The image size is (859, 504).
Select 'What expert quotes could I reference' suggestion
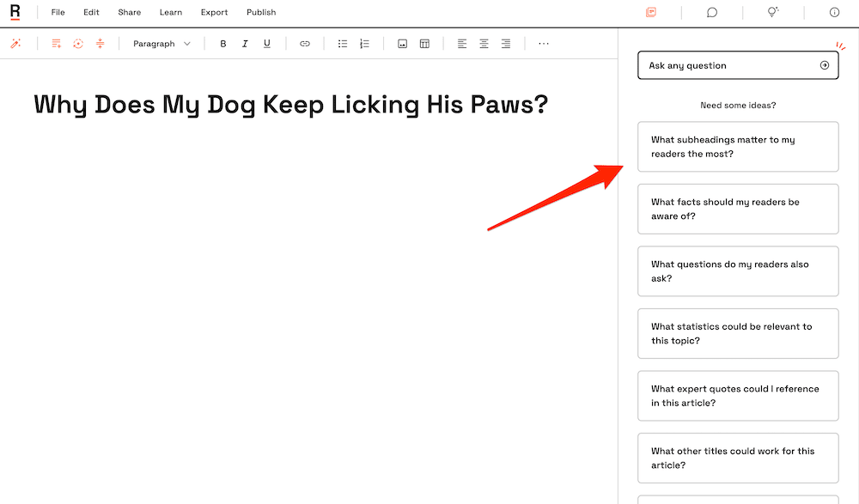(738, 396)
